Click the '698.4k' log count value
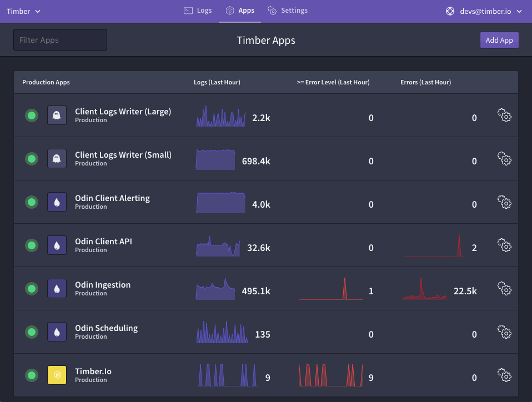The height and width of the screenshot is (402, 532). (x=256, y=161)
